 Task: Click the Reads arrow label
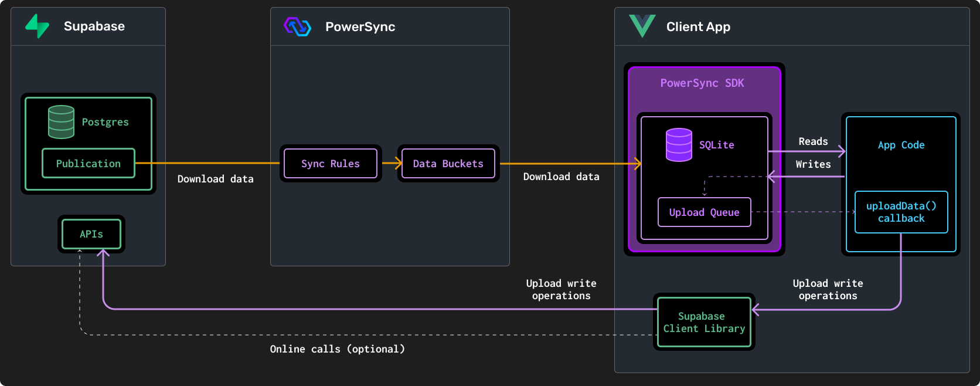pyautogui.click(x=814, y=141)
